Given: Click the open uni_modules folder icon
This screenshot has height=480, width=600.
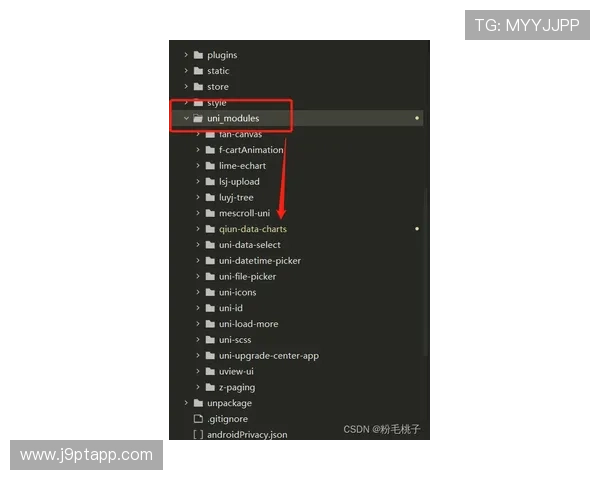Looking at the screenshot, I should pos(198,119).
